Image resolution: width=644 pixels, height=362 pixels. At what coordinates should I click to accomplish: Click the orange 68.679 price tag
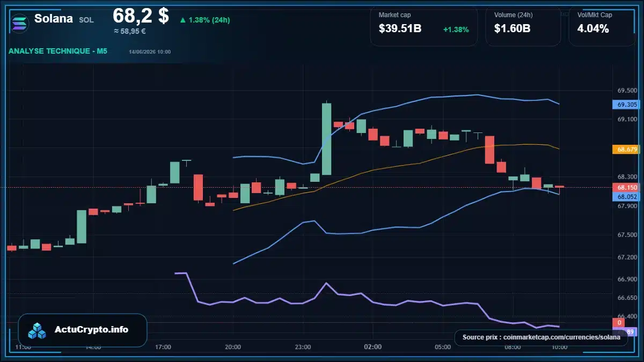click(627, 150)
